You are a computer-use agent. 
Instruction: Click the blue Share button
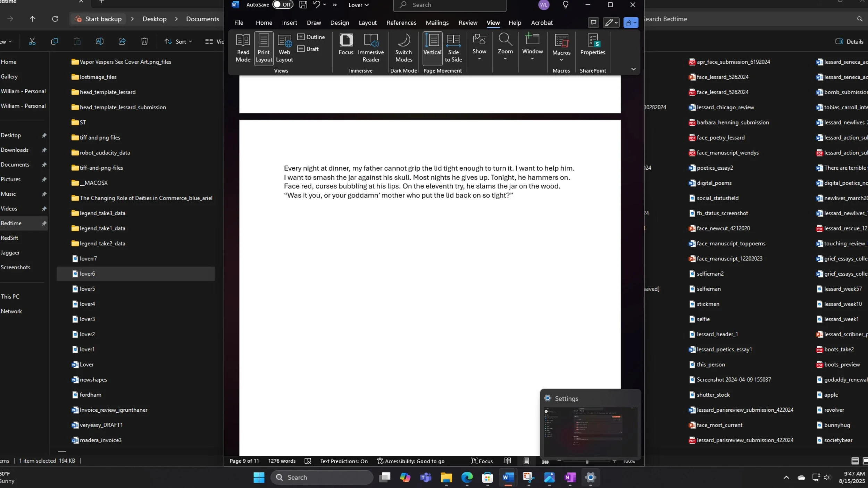[x=631, y=23]
